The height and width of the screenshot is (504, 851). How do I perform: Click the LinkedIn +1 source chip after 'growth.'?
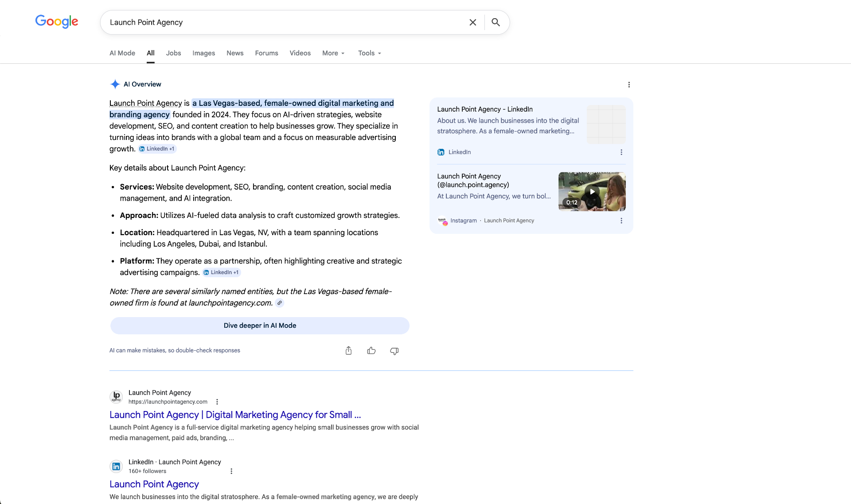coord(157,149)
